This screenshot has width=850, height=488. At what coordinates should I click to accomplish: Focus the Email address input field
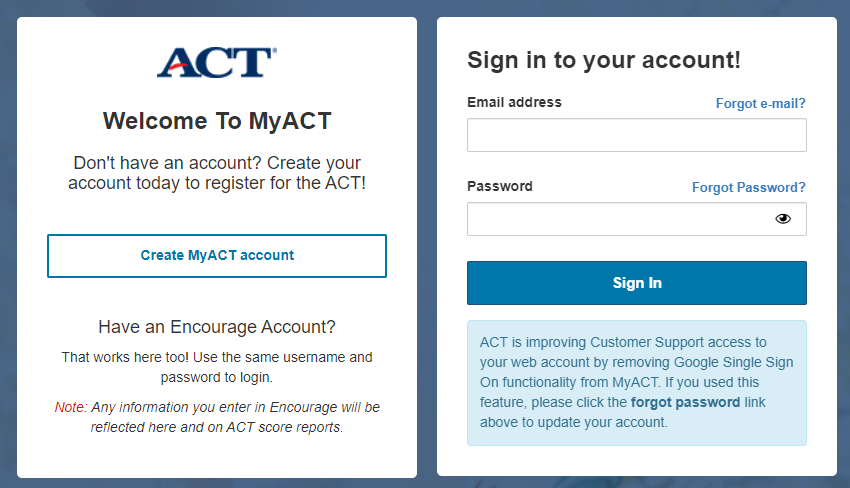coord(637,135)
